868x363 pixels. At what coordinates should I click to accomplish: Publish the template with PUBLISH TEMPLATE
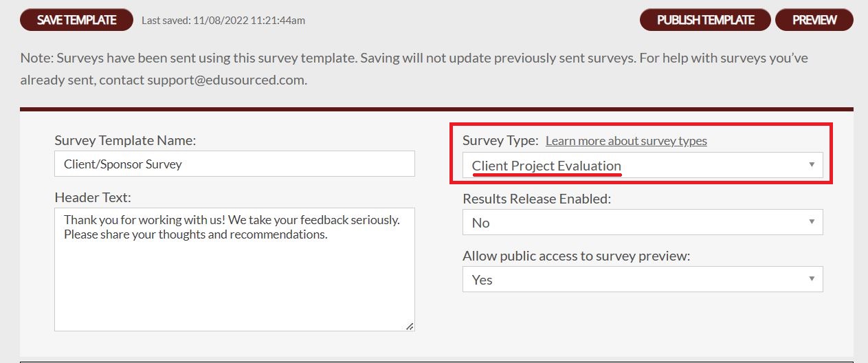(705, 20)
